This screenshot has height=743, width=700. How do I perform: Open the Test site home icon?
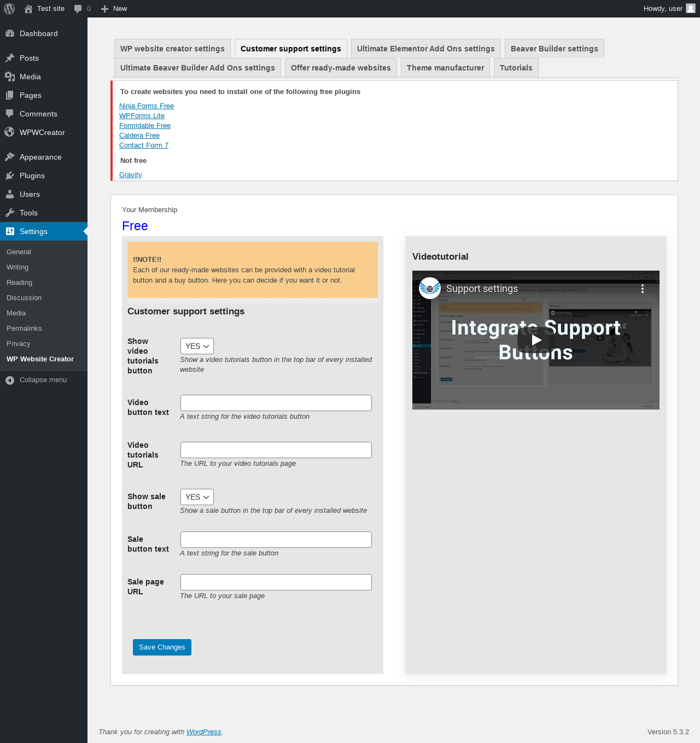(28, 9)
